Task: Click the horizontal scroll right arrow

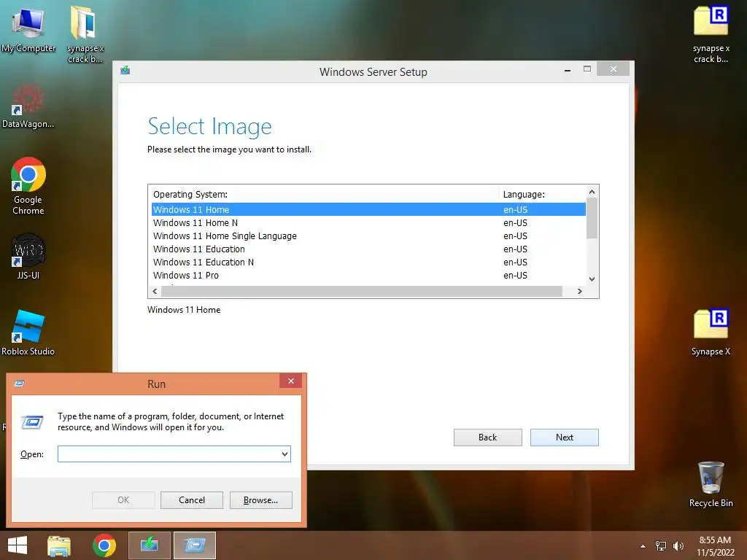Action: (x=580, y=291)
